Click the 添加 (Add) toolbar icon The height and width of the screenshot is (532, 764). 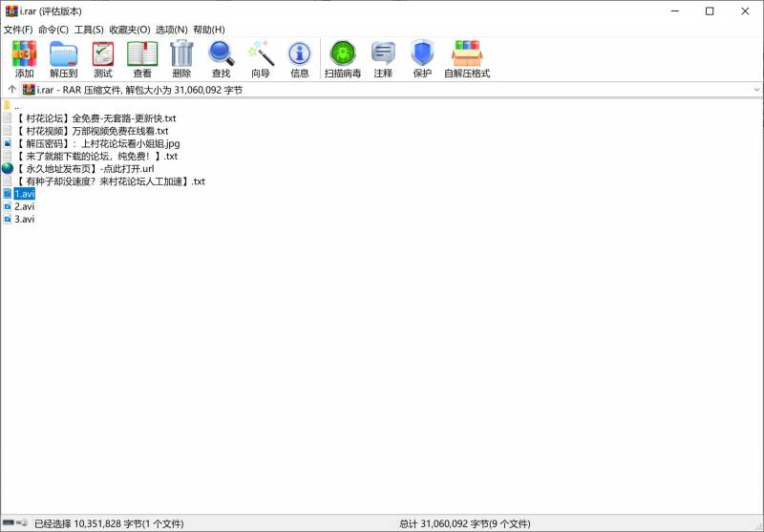pyautogui.click(x=24, y=59)
